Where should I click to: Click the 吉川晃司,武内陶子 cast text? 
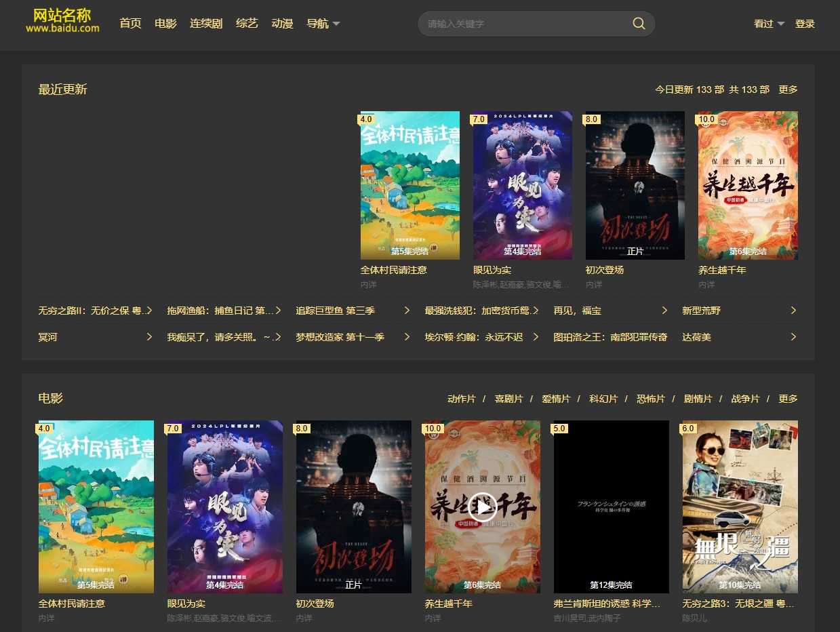point(588,618)
